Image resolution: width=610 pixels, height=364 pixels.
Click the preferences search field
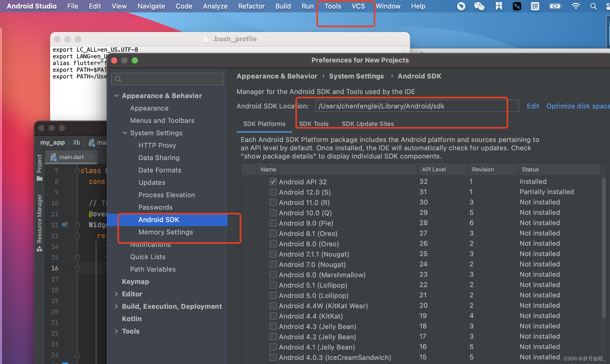pos(167,79)
